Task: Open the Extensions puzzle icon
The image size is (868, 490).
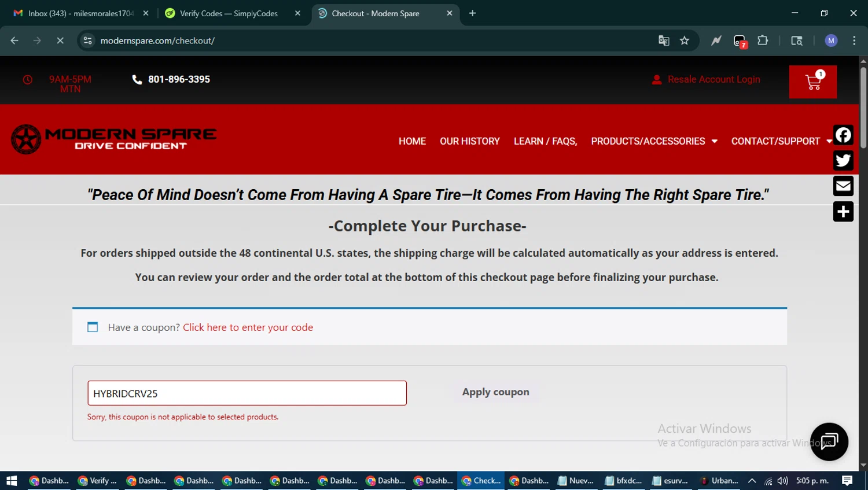Action: point(763,40)
